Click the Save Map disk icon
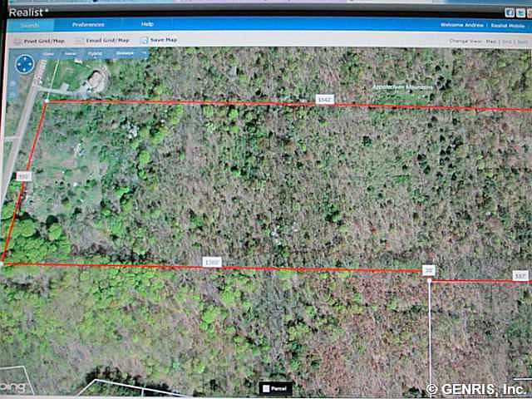 144,40
